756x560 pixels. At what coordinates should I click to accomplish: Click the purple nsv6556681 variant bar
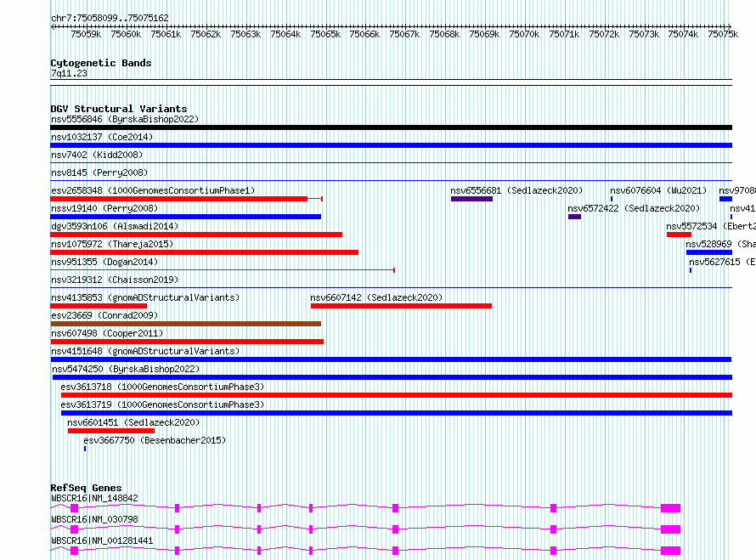click(471, 199)
